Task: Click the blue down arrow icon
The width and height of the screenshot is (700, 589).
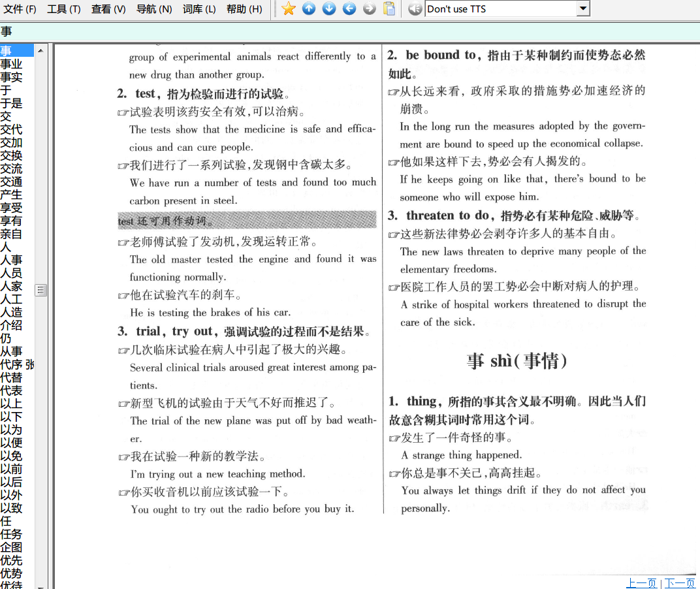Action: pos(329,8)
